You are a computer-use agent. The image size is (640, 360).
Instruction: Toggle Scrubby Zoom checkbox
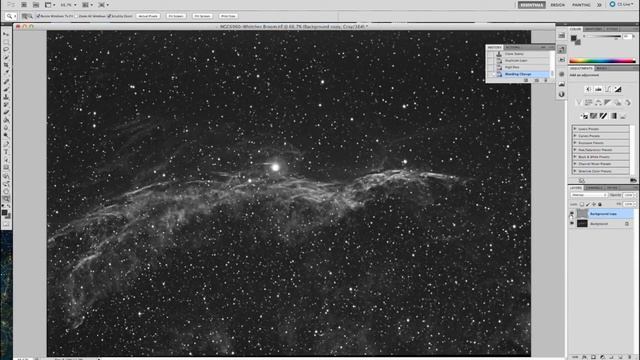pyautogui.click(x=109, y=16)
